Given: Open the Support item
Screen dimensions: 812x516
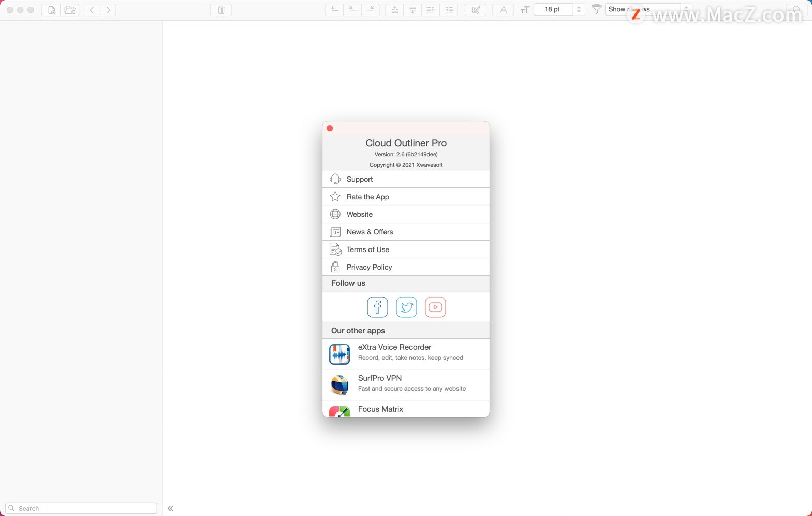Looking at the screenshot, I should pos(406,179).
